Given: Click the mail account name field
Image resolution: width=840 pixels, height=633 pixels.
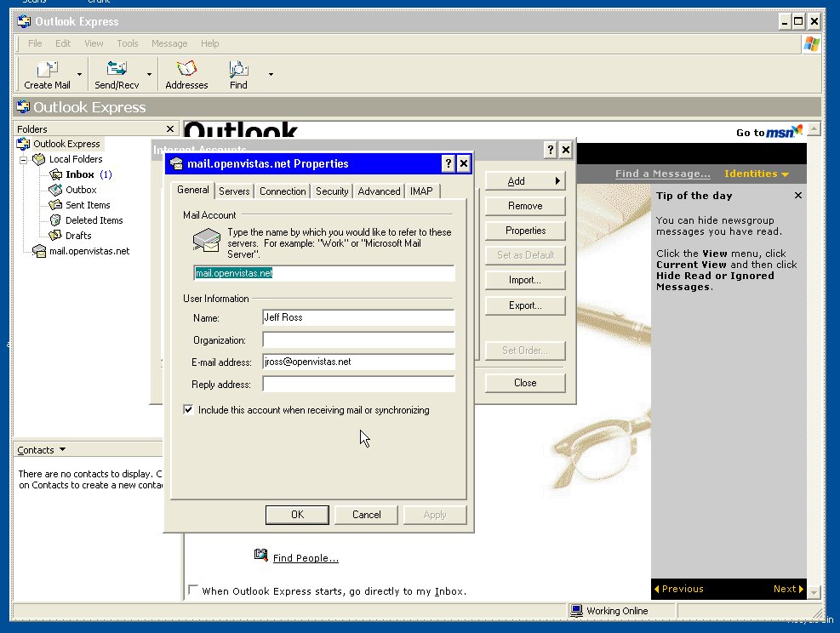Looking at the screenshot, I should click(x=324, y=273).
